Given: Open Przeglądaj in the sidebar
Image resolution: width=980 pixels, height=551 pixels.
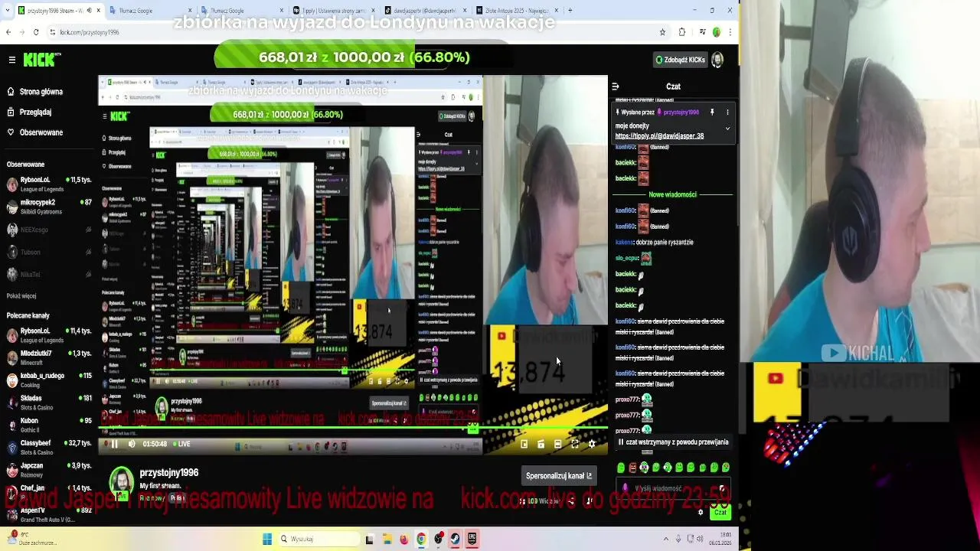Looking at the screenshot, I should click(31, 112).
